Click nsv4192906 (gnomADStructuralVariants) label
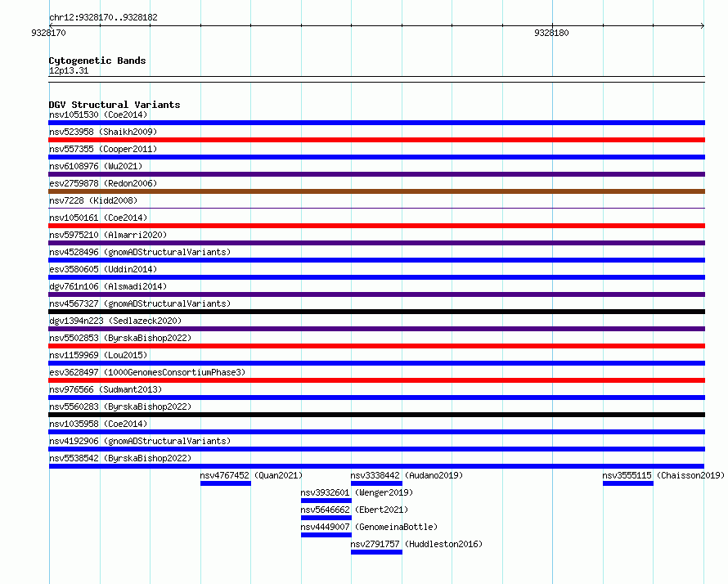Screen dimensions: 728x584 (140, 441)
